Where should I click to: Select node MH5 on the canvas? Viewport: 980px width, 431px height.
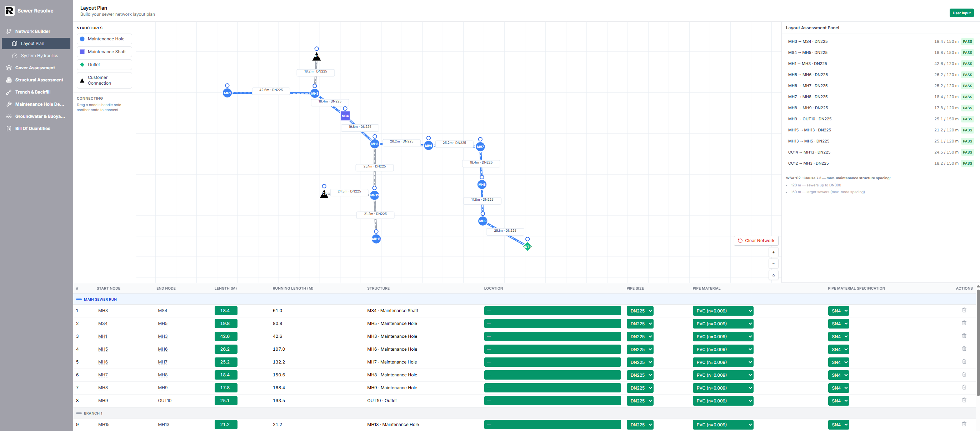click(375, 144)
